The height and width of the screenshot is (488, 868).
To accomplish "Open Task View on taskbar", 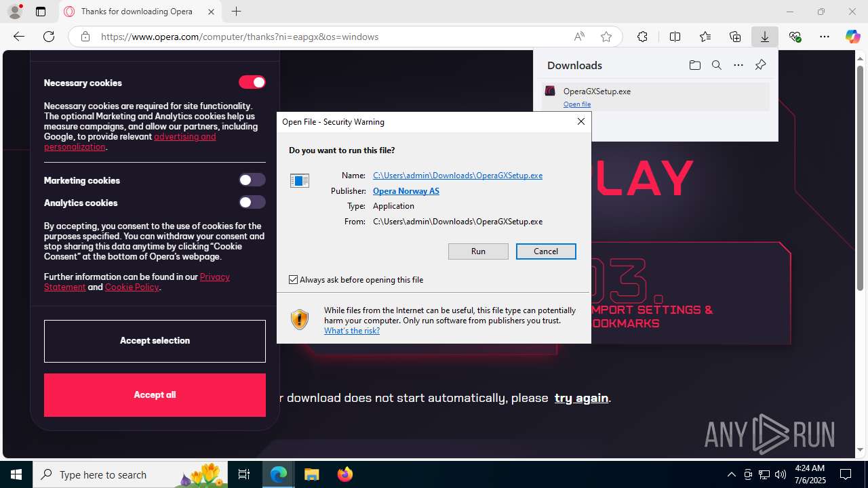I will [244, 474].
